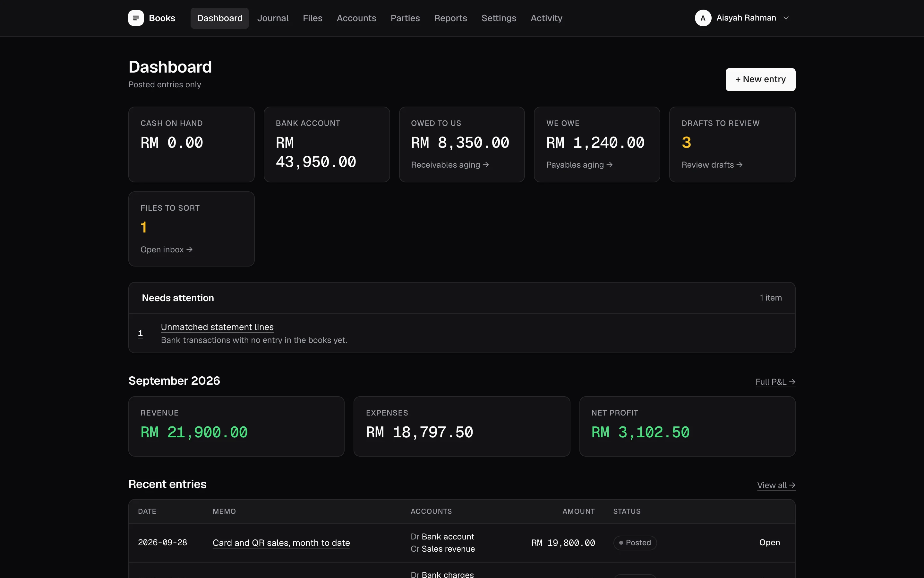Navigate to the Parties tab
Viewport: 924px width, 578px height.
(x=405, y=18)
